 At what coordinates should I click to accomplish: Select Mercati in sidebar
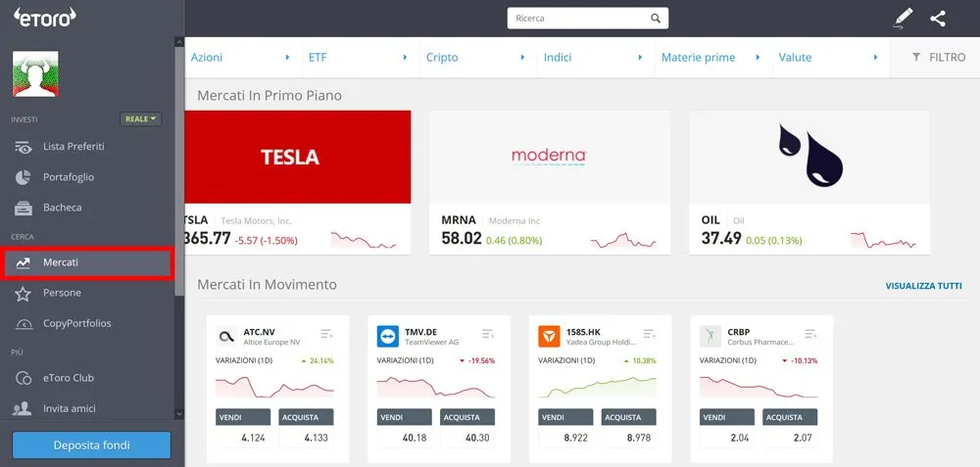tap(87, 262)
